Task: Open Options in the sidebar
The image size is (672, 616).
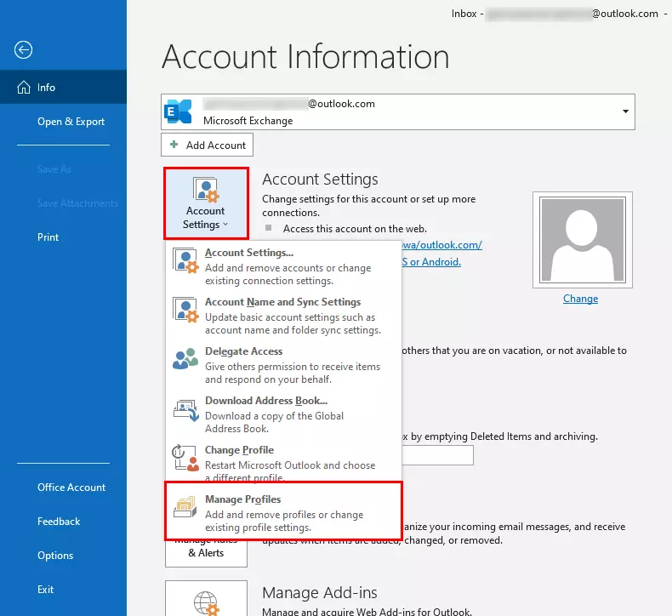Action: (x=64, y=555)
